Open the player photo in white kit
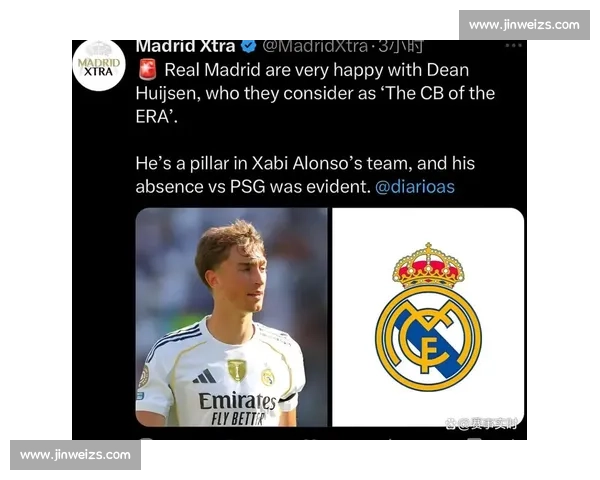Screen dimensions: 600x480 coord(232,317)
